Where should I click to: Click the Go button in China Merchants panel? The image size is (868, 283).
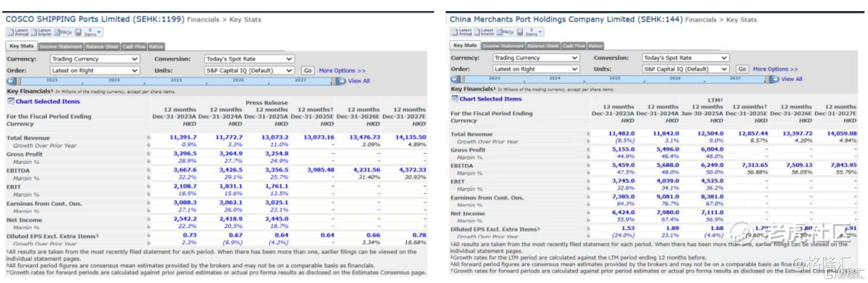(742, 69)
